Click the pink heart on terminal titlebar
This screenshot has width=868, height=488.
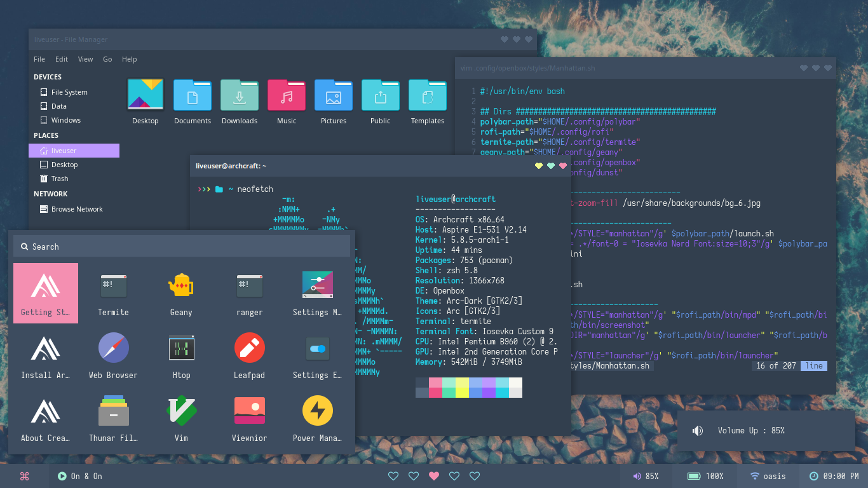[x=563, y=166]
